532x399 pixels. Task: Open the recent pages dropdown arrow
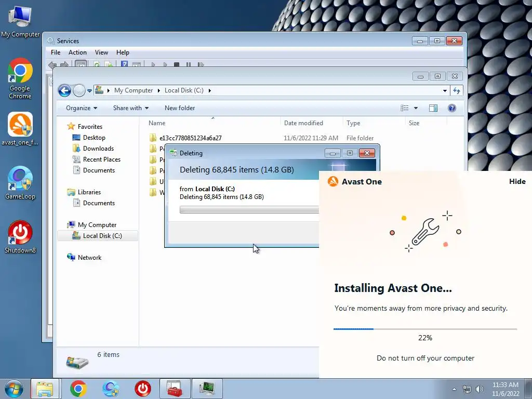[89, 90]
